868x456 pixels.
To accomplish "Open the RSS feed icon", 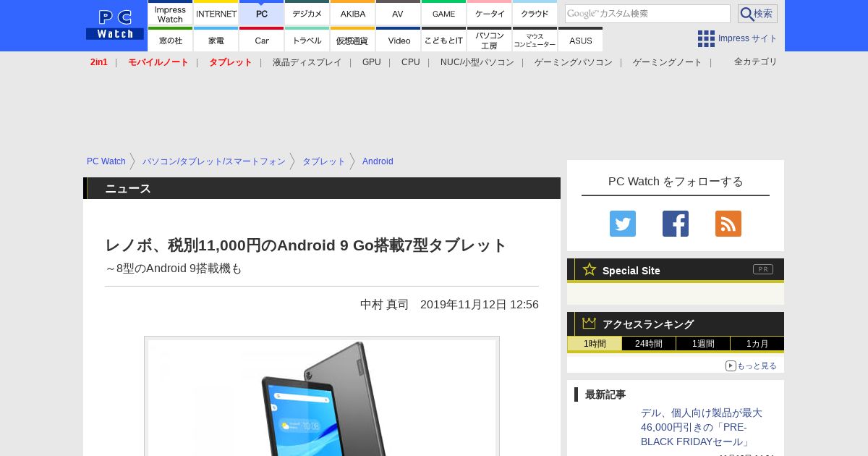I will pyautogui.click(x=728, y=224).
